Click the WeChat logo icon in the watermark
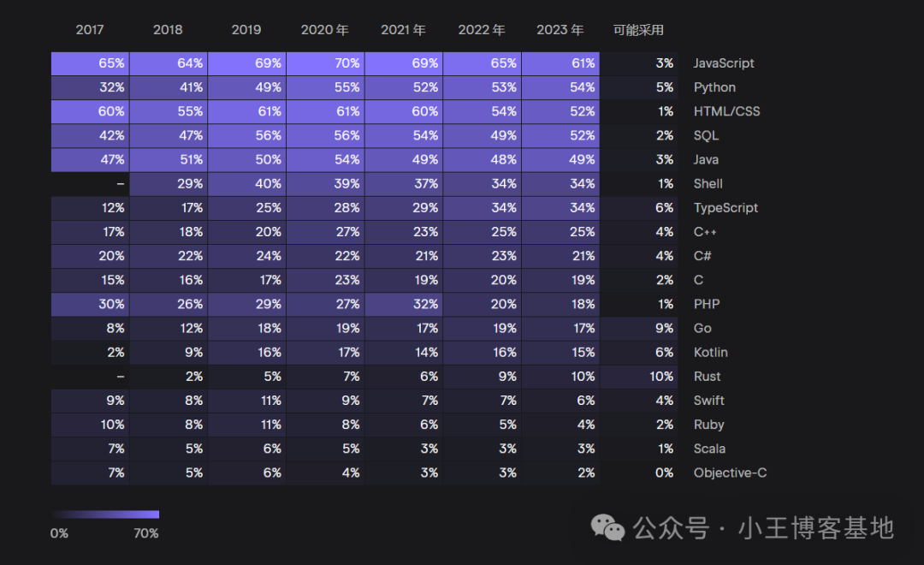This screenshot has height=565, width=924. (x=609, y=528)
